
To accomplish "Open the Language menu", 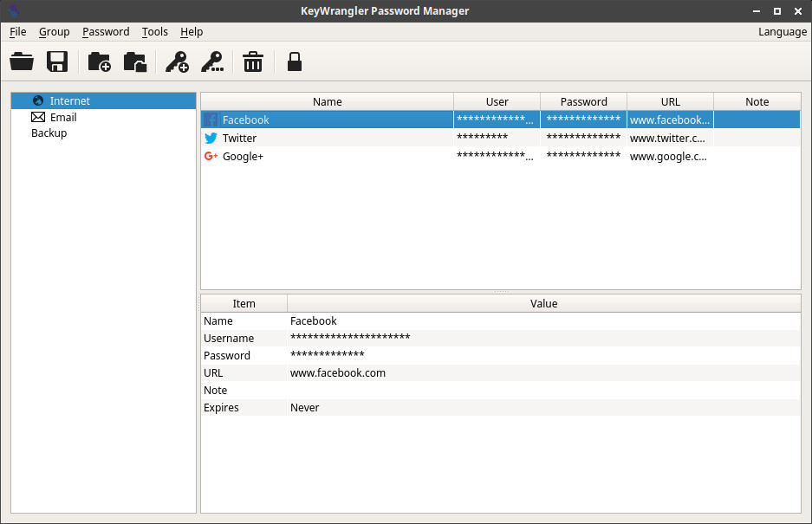I will tap(783, 31).
